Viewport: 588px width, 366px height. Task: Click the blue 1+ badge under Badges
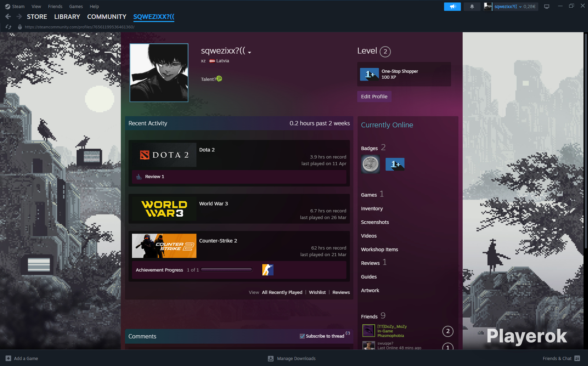[395, 164]
